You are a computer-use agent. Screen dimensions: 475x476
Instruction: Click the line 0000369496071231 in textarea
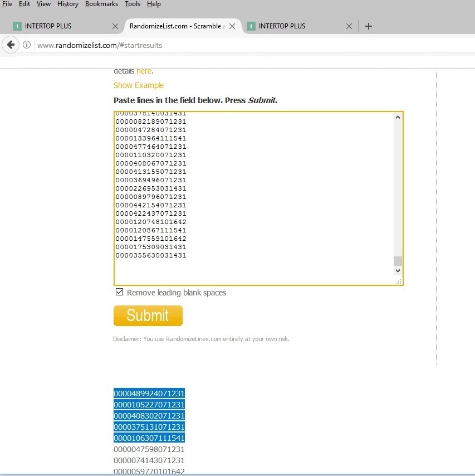[151, 180]
